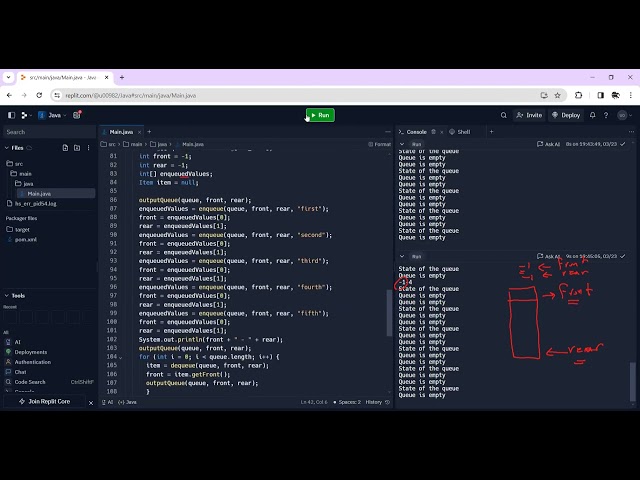Click Join Replit Core banner
Screen dimensions: 640x480
click(x=45, y=402)
